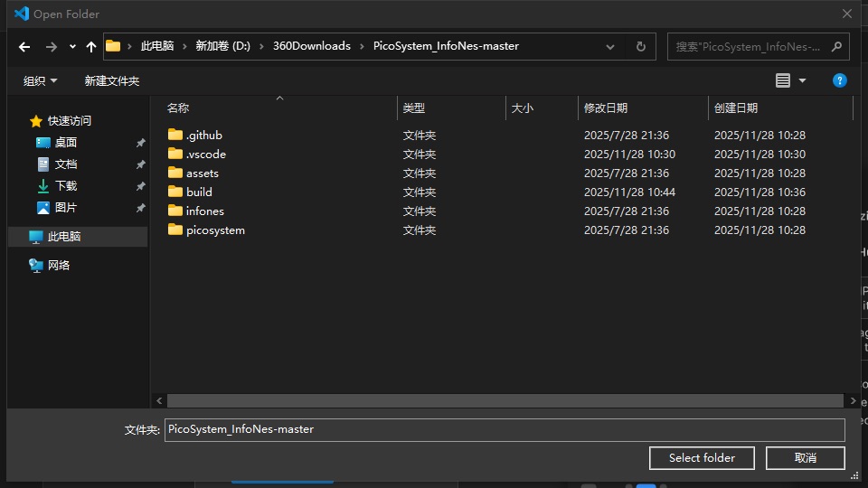
Task: Change view layout icon
Action: pyautogui.click(x=783, y=80)
